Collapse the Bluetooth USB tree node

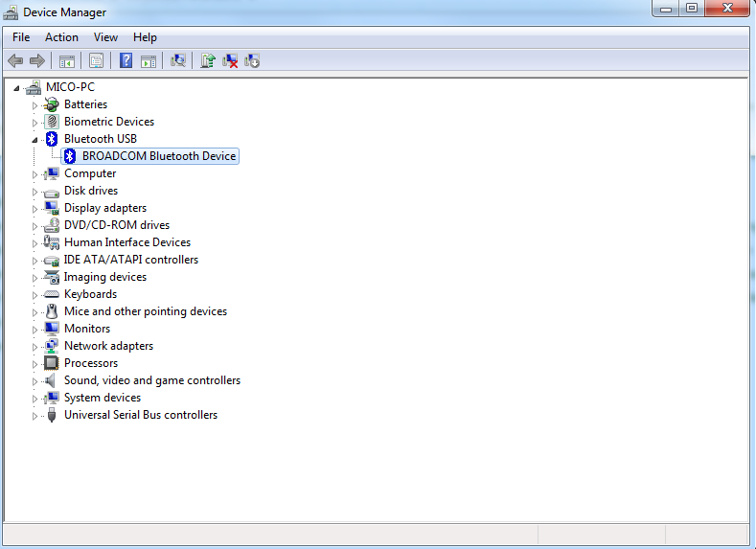click(x=35, y=139)
